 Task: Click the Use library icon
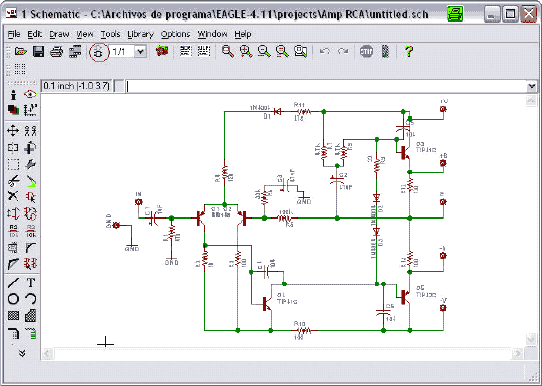[x=162, y=51]
